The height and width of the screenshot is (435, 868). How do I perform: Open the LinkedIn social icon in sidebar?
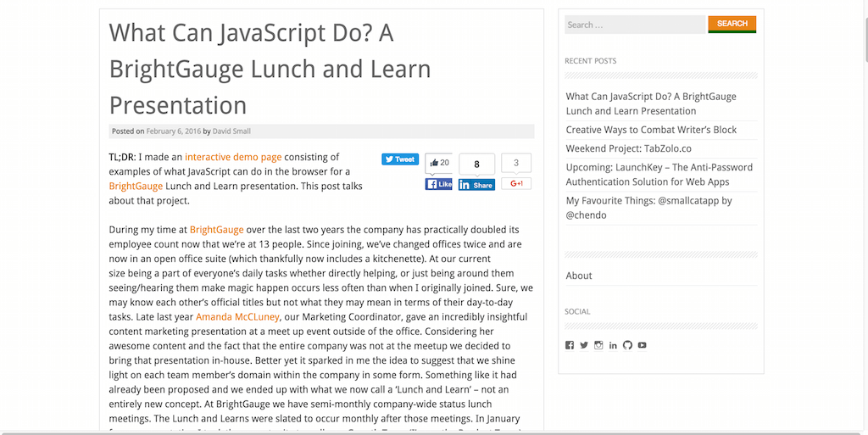tap(613, 345)
